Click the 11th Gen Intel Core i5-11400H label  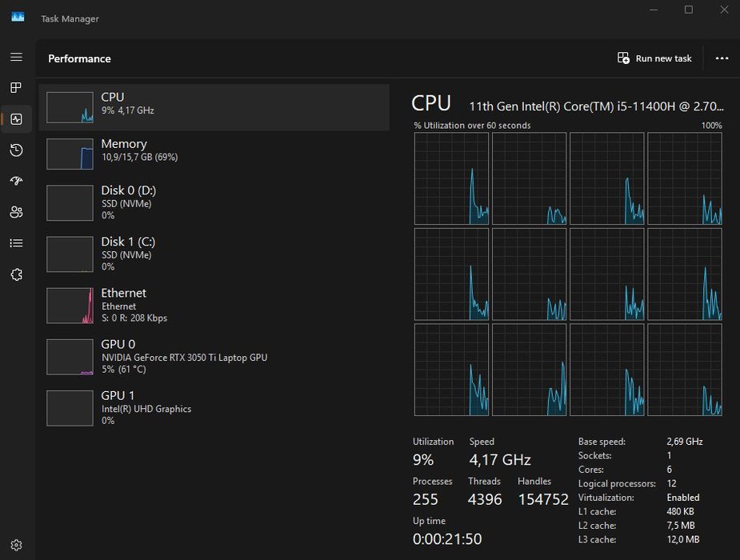(x=596, y=106)
